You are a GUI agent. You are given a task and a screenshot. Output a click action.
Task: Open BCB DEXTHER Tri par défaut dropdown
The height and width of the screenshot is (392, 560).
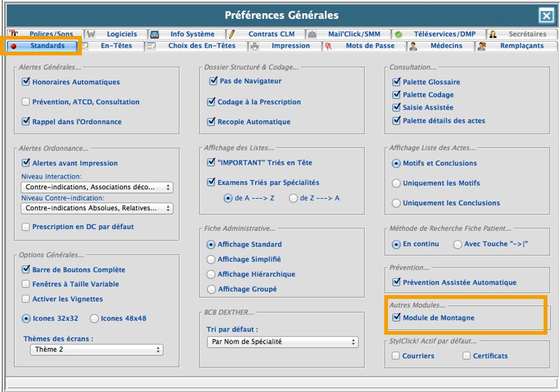(x=282, y=342)
